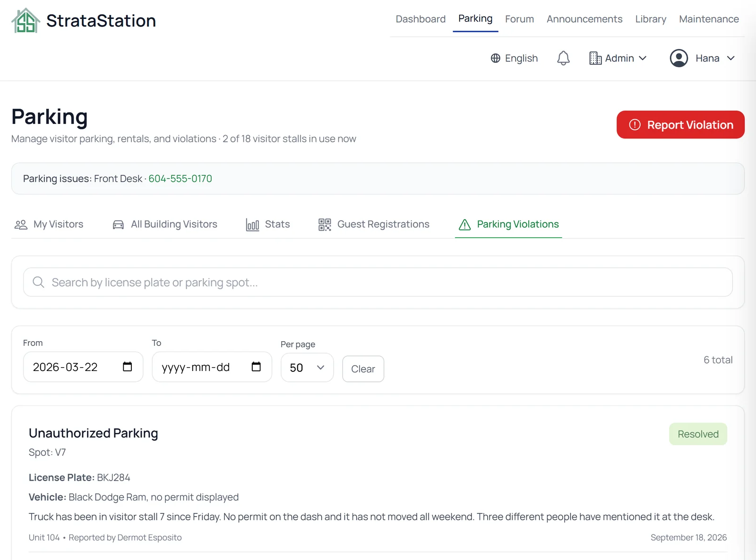This screenshot has width=756, height=560.
Task: Click the car icon for All Building Visitors
Action: pyautogui.click(x=118, y=224)
